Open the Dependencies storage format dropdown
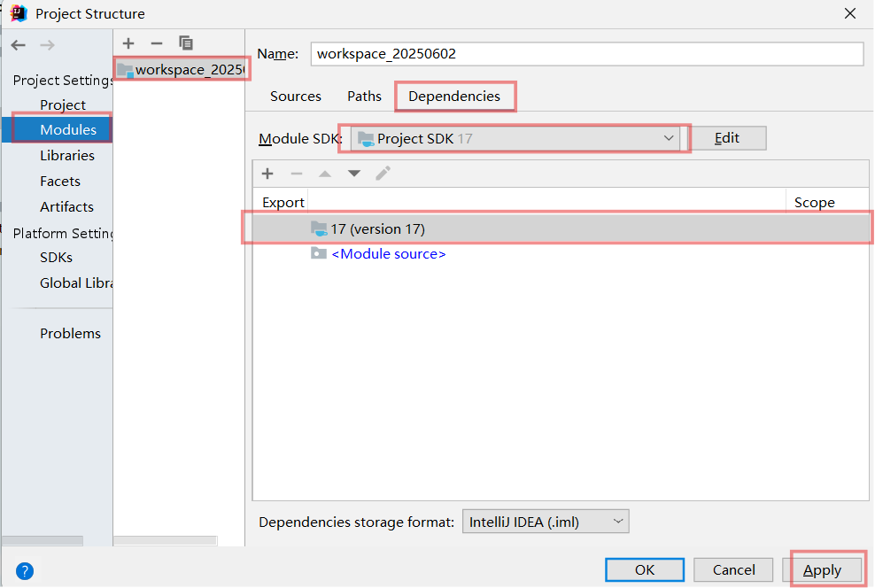The height and width of the screenshot is (588, 875). coord(546,522)
